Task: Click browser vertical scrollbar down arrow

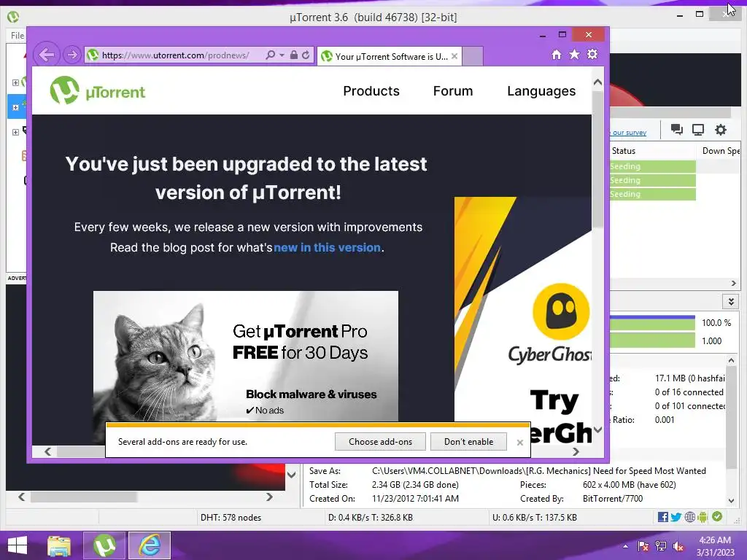Action: tap(597, 429)
